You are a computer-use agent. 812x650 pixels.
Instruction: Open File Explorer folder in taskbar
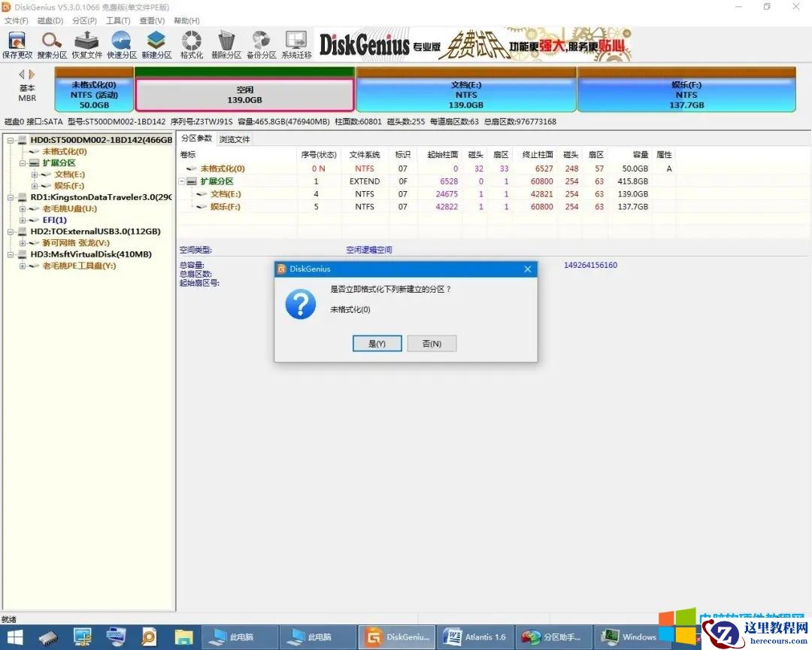[x=183, y=637]
